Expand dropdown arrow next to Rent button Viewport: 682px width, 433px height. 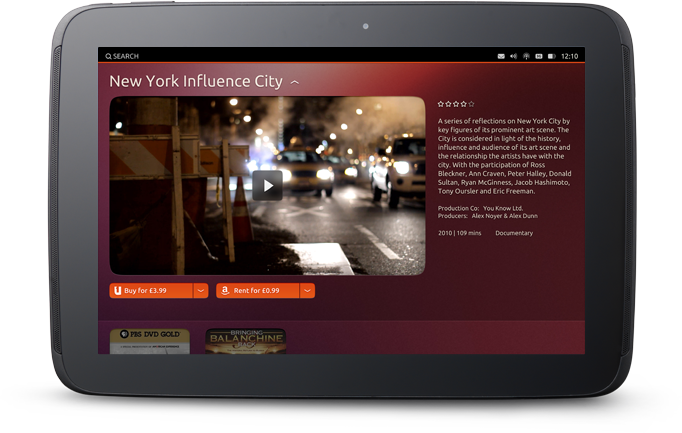point(307,290)
